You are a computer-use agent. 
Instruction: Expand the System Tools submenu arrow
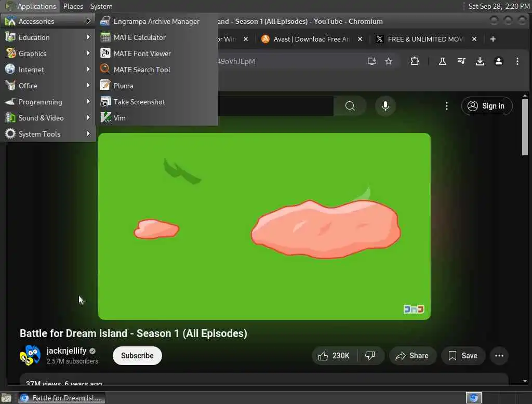[x=88, y=133]
